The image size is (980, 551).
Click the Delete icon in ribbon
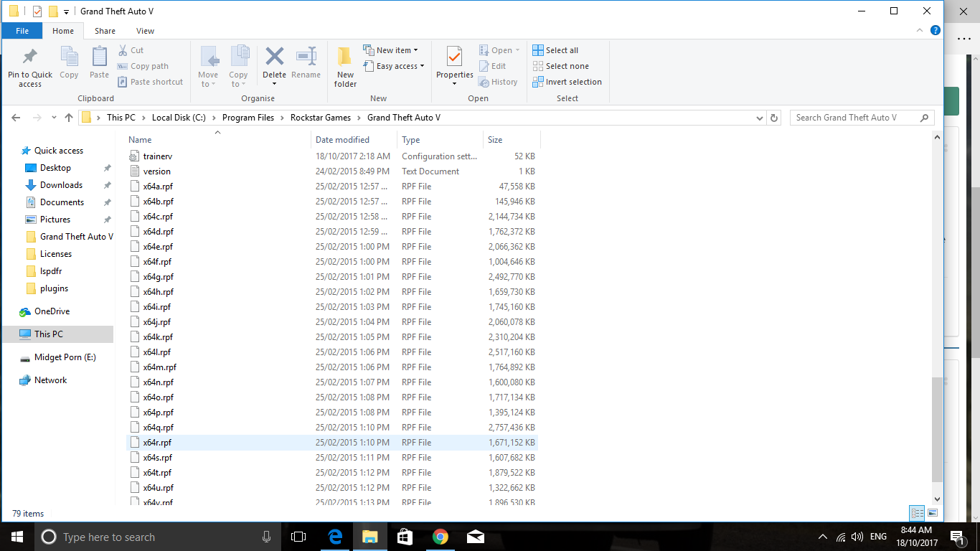pyautogui.click(x=274, y=57)
